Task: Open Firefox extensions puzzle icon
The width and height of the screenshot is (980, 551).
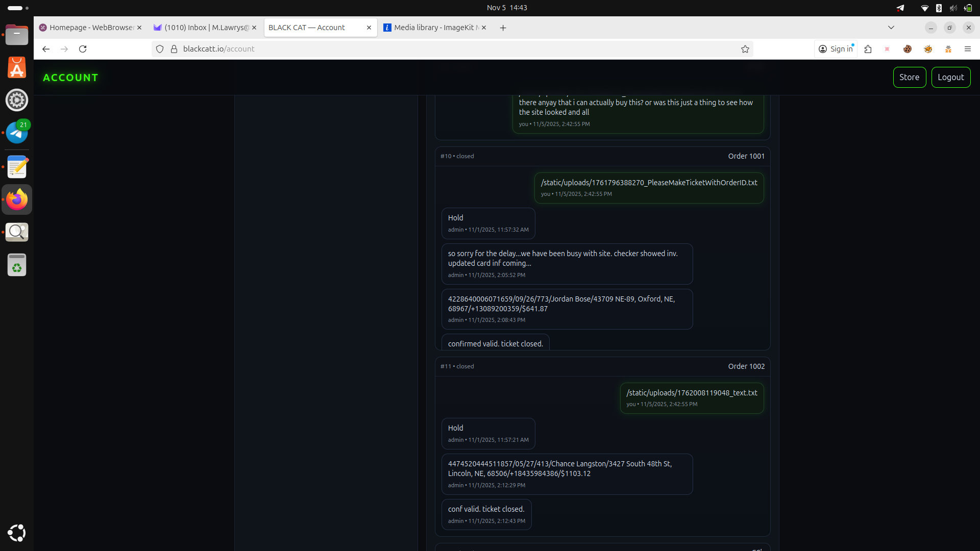Action: pos(868,49)
